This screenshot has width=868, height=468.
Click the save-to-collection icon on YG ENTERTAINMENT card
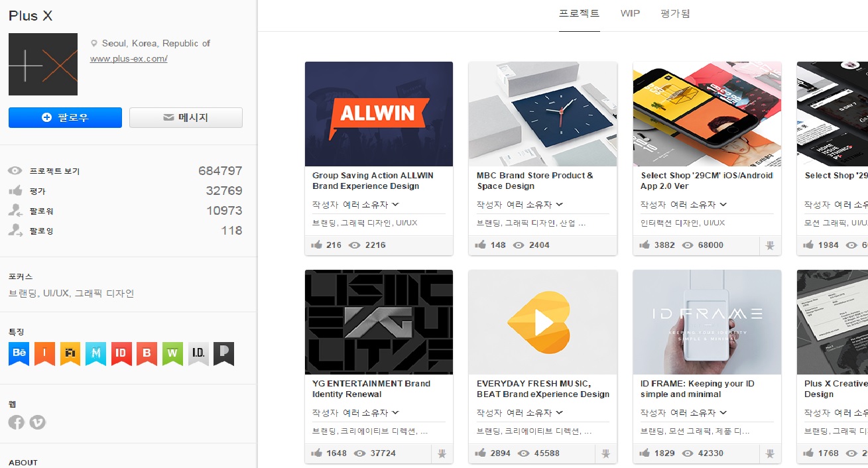point(442,453)
